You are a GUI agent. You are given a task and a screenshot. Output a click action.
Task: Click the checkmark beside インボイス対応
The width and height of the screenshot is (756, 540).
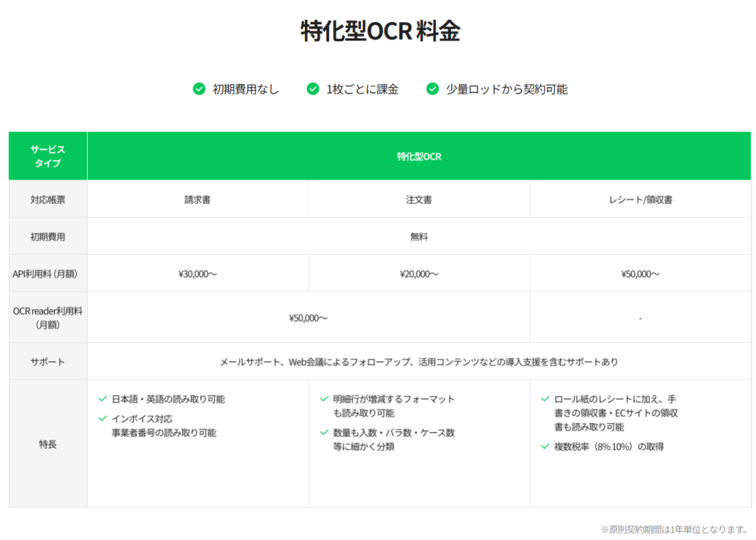[103, 418]
